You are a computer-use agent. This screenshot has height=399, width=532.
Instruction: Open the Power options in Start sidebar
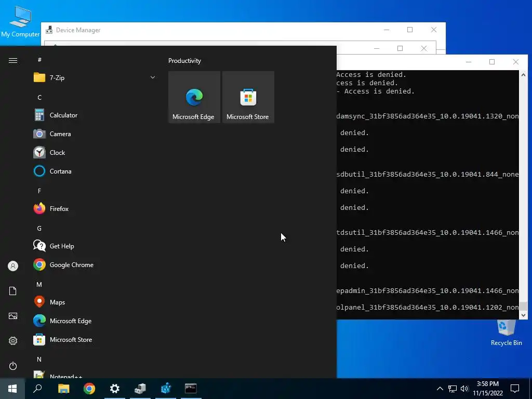13,366
